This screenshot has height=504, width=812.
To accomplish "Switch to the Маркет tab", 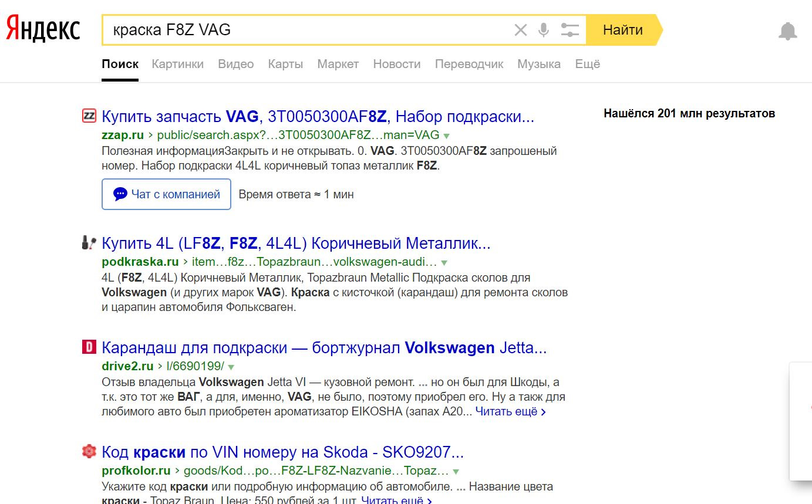I will [x=338, y=64].
